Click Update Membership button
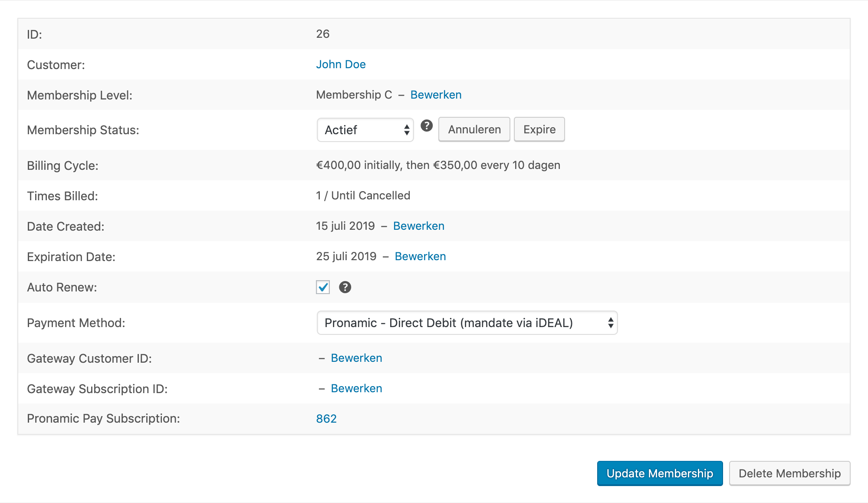The width and height of the screenshot is (868, 503). [660, 473]
